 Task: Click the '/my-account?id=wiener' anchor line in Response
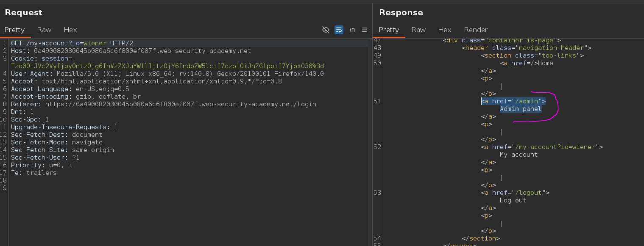(542, 147)
